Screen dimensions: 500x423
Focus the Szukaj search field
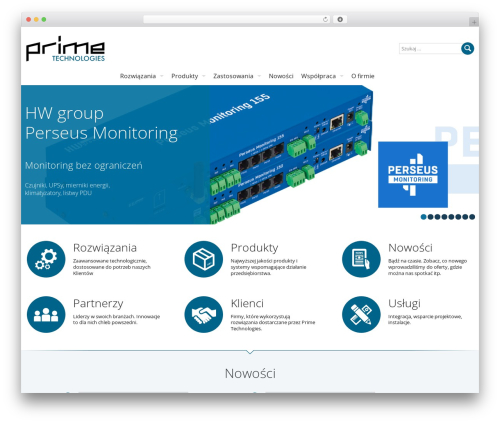(430, 49)
